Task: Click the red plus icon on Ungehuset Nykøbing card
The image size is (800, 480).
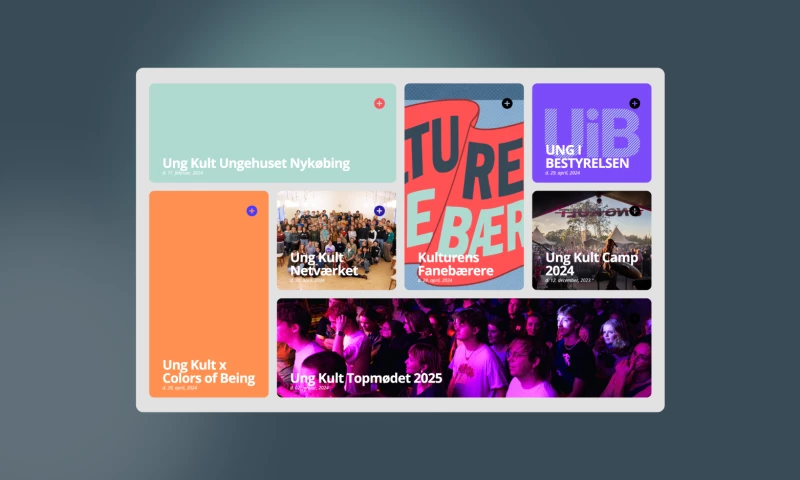Action: point(379,104)
